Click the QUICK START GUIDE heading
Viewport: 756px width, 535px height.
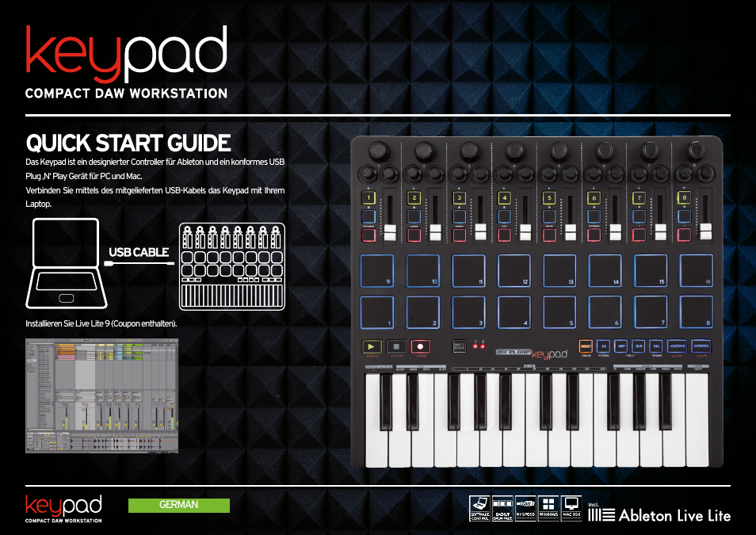128,143
